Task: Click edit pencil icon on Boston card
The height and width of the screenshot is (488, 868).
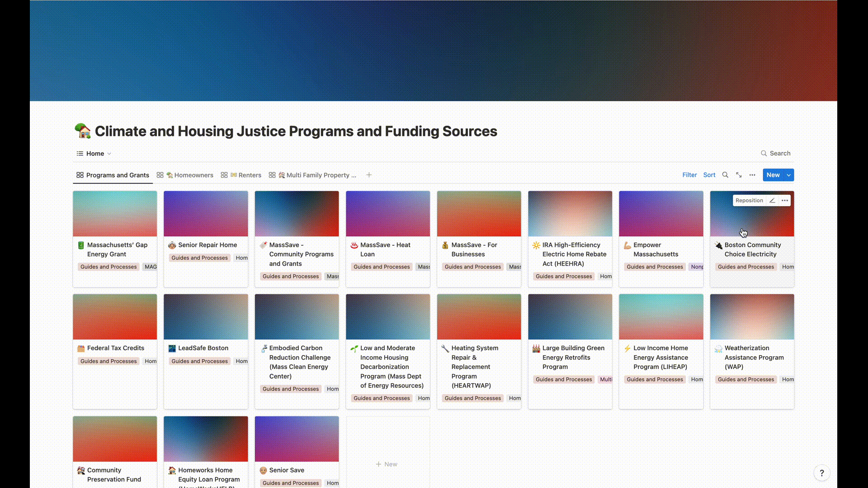Action: [772, 201]
